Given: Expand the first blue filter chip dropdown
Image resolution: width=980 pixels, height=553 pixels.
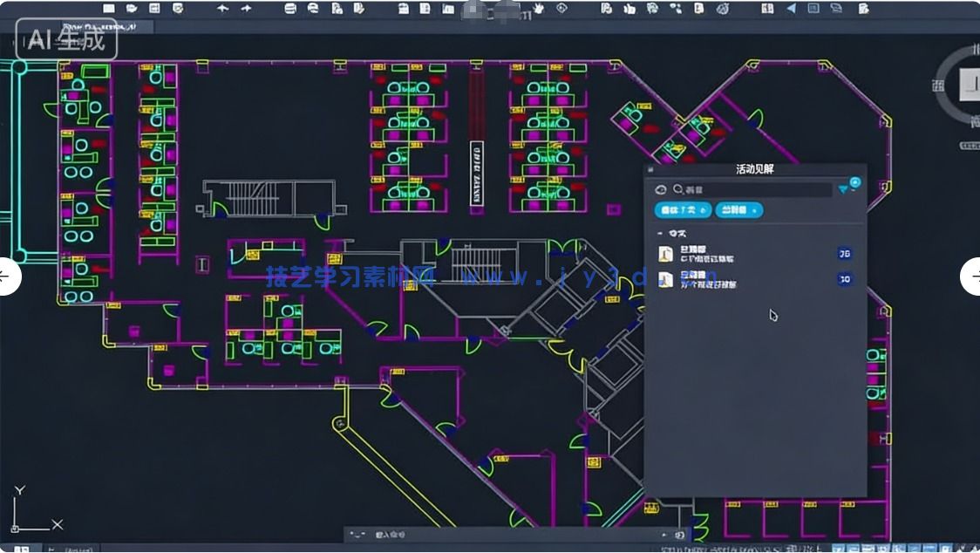Looking at the screenshot, I should tap(703, 210).
